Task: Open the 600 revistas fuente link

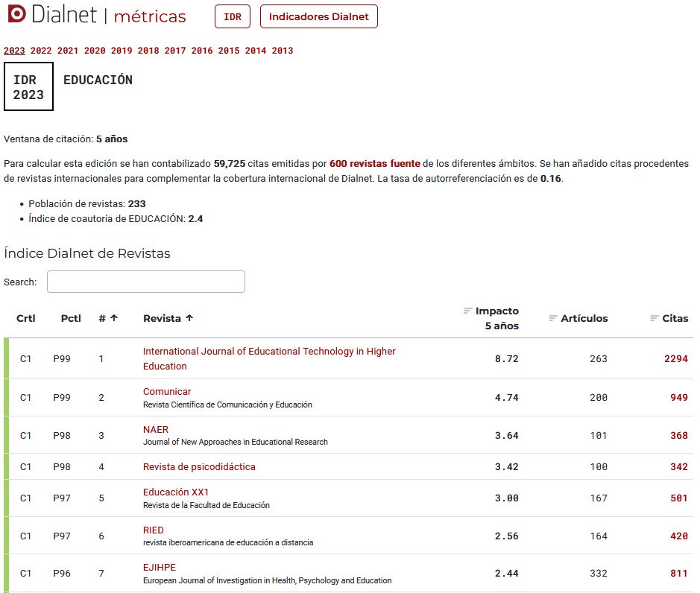Action: coord(375,164)
